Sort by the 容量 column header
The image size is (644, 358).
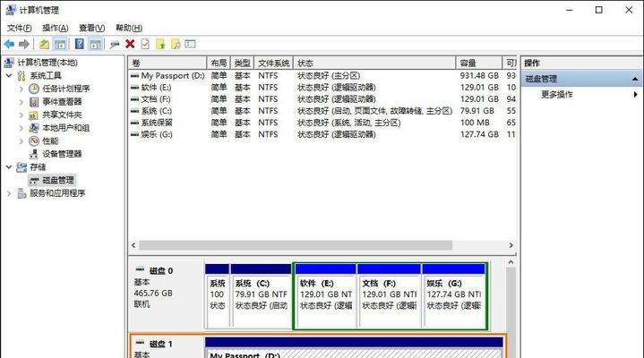479,63
